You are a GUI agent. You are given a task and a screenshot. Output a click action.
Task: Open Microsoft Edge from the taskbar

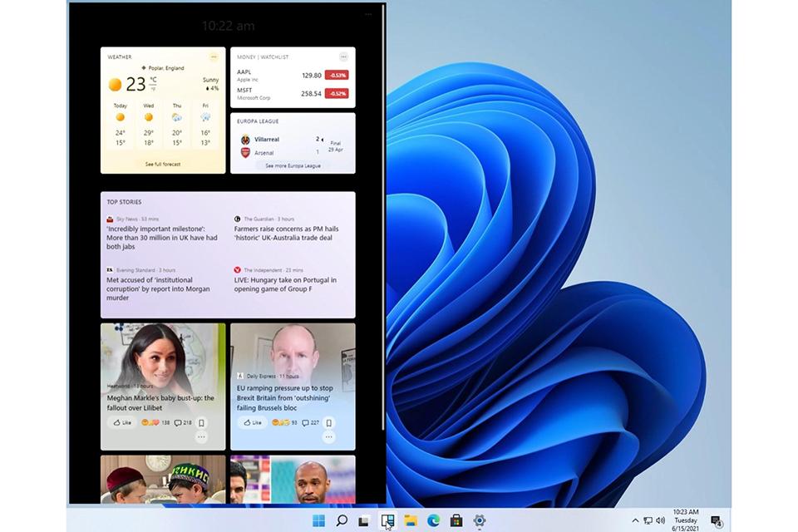(433, 520)
